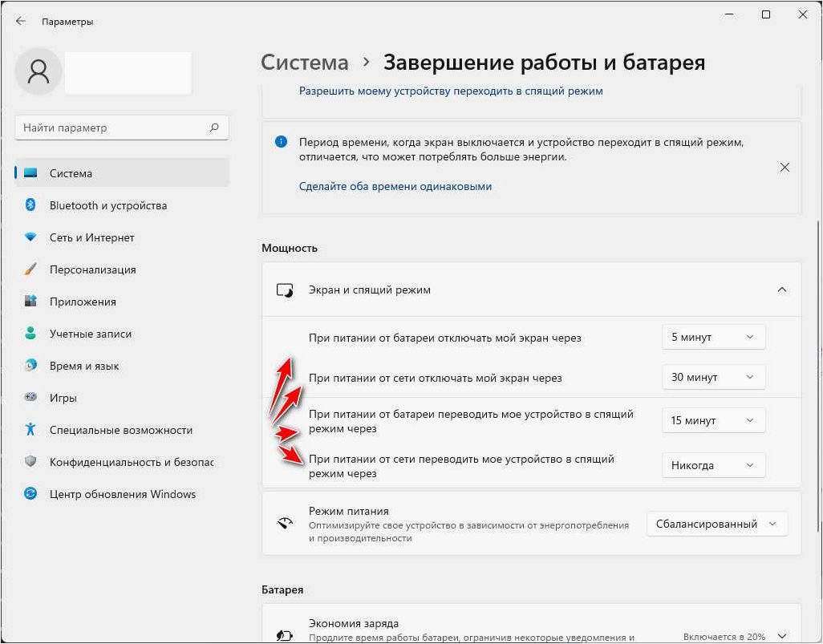Collapse Экран и спящий режим section
Screen dimensions: 823x644
pyautogui.click(x=781, y=290)
